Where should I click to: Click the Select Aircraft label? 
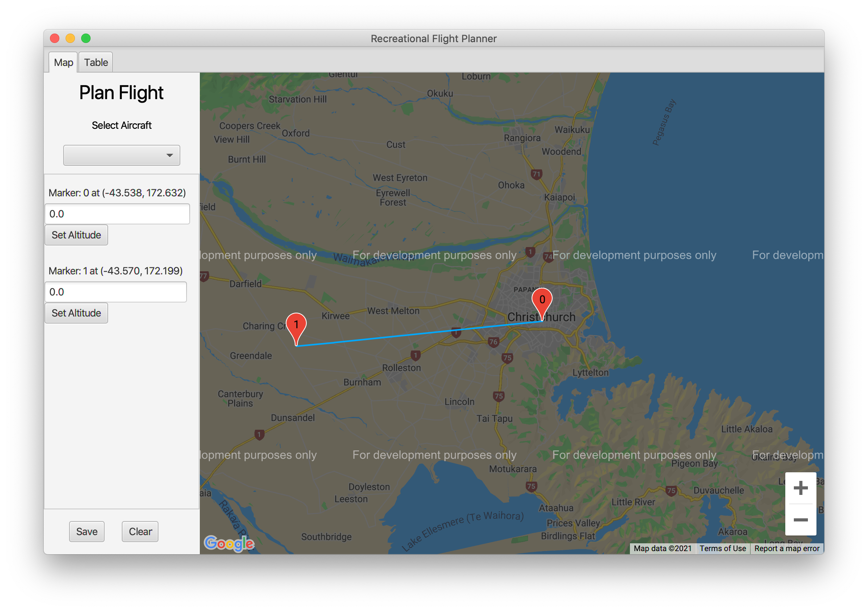[x=121, y=125]
